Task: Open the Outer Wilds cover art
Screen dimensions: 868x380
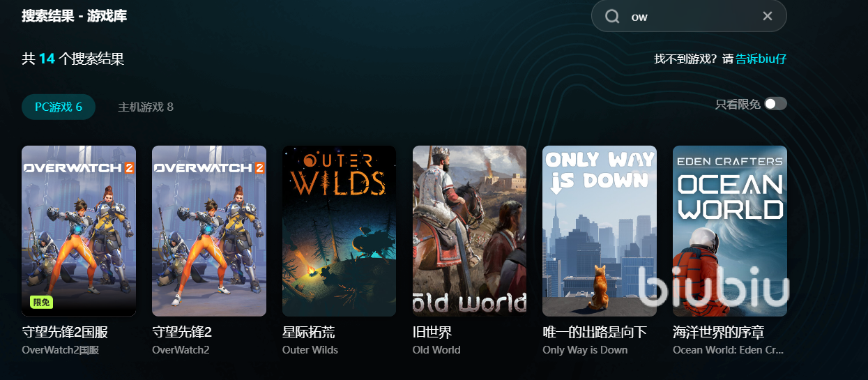Action: (x=339, y=231)
